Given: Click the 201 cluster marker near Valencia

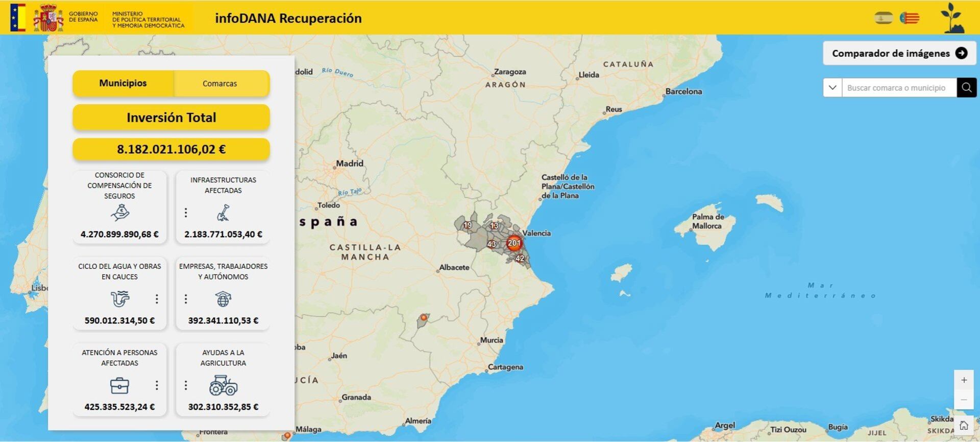Looking at the screenshot, I should 513,243.
